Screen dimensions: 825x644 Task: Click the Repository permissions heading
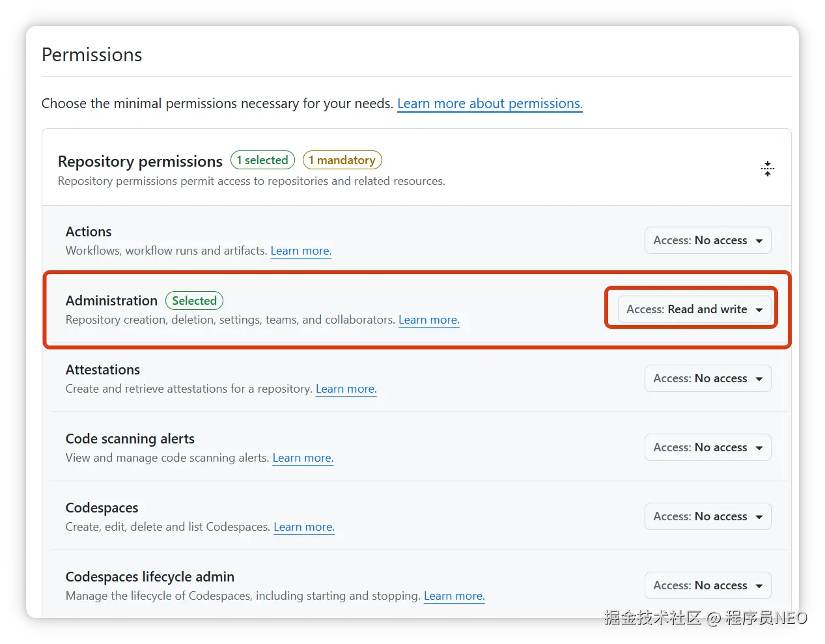pos(140,161)
